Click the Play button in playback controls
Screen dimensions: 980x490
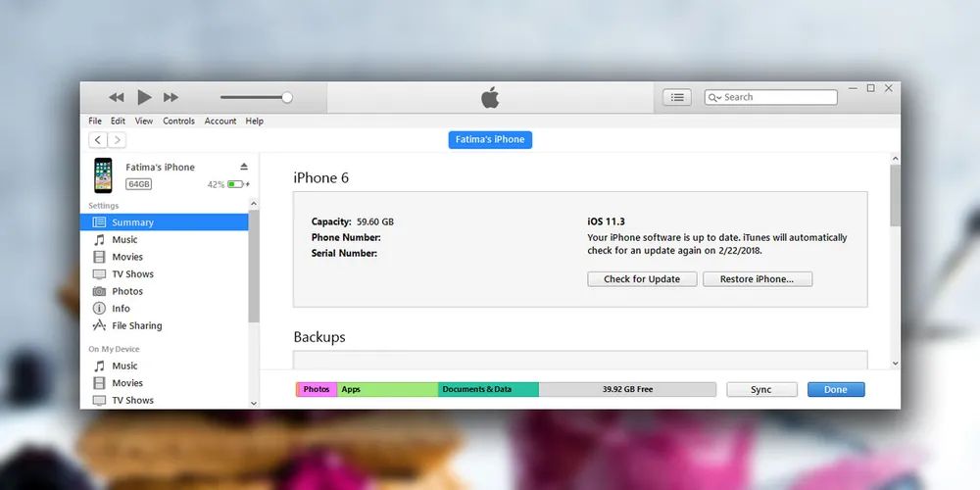tap(144, 97)
